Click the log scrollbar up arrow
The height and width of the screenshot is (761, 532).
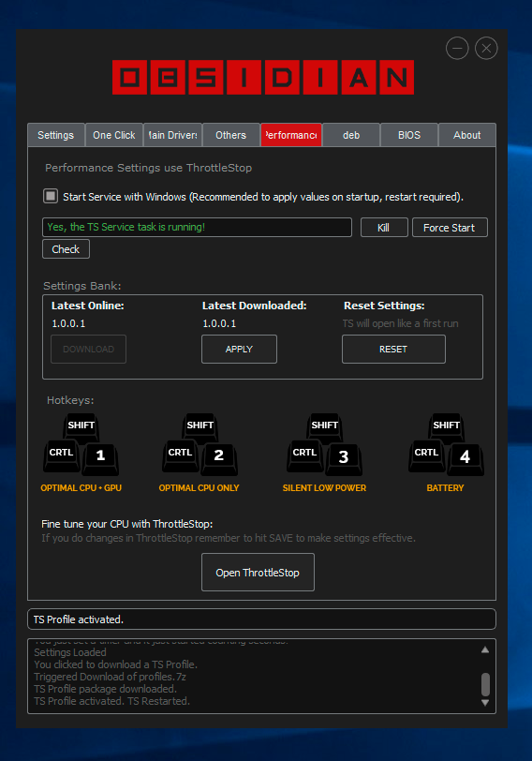tap(485, 649)
